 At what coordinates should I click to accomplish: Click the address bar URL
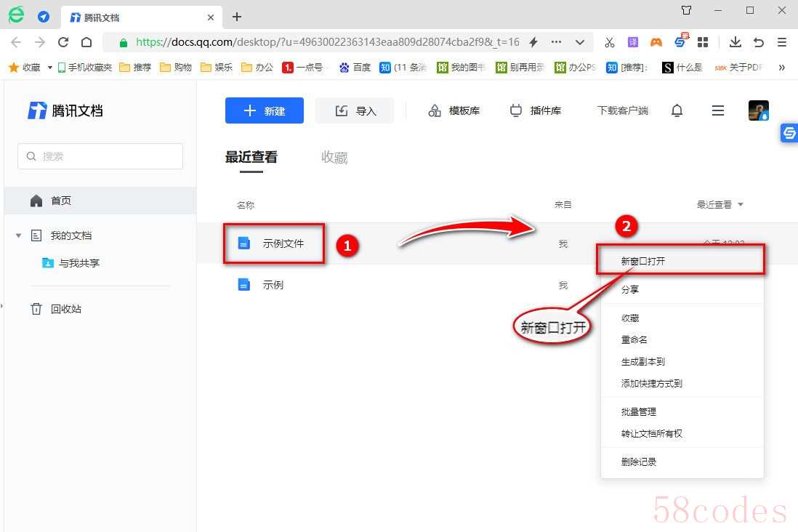tap(327, 42)
